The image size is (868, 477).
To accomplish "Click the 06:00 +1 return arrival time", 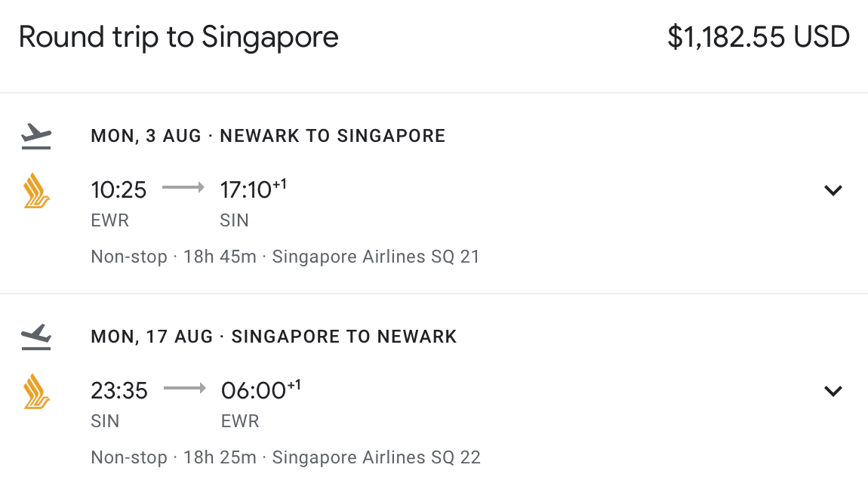I will click(x=260, y=391).
